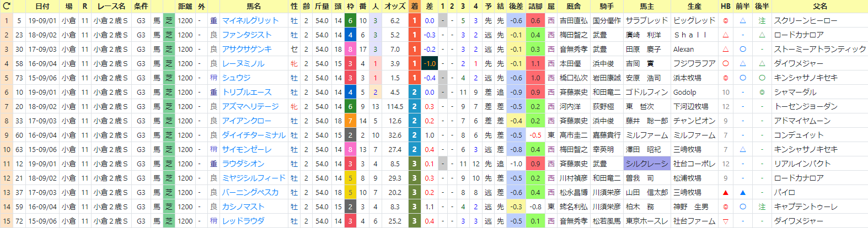Image resolution: width=868 pixels, height=228 pixels.
Task: Click the blue ○ 前半 mark in the アサクサゲンキ row
Action: click(x=743, y=49)
